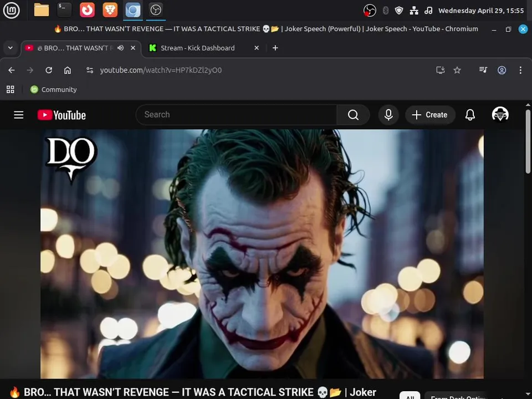
Task: Open the music note sound applet
Action: 428,11
